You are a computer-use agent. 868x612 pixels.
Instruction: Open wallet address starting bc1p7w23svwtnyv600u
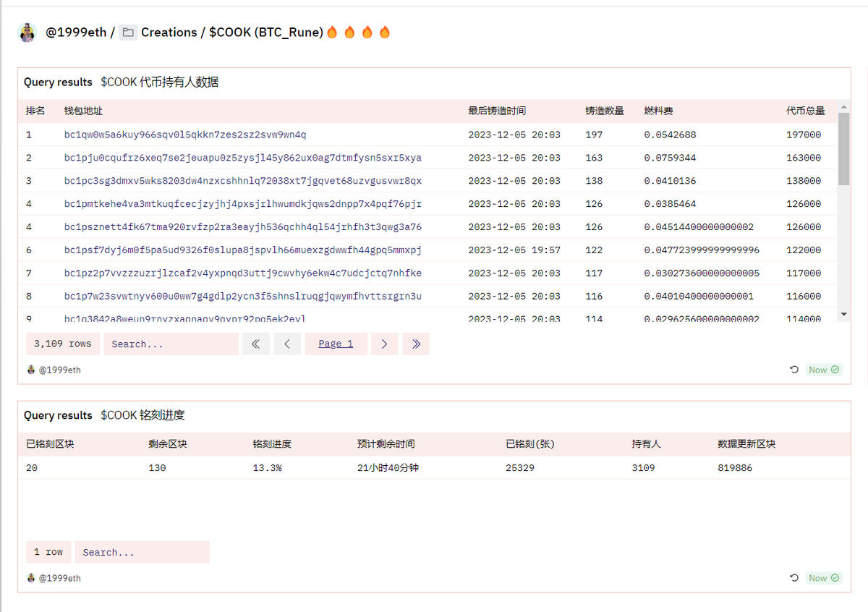pos(243,297)
